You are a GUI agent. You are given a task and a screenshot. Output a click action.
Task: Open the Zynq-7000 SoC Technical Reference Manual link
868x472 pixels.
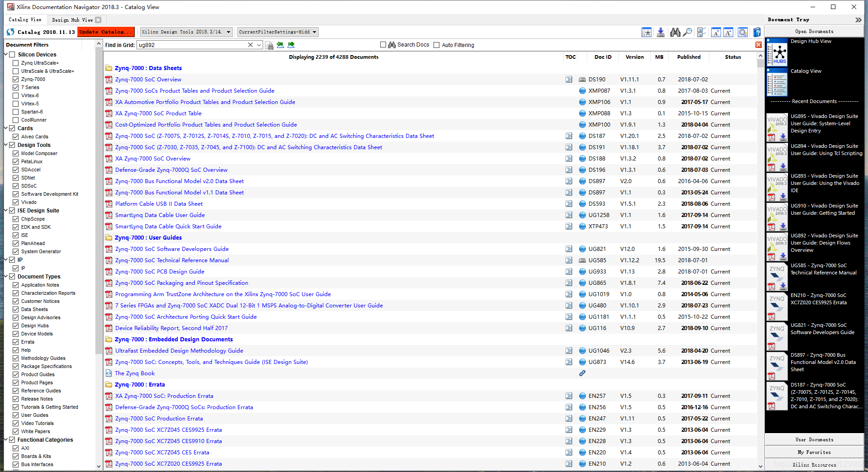click(172, 260)
